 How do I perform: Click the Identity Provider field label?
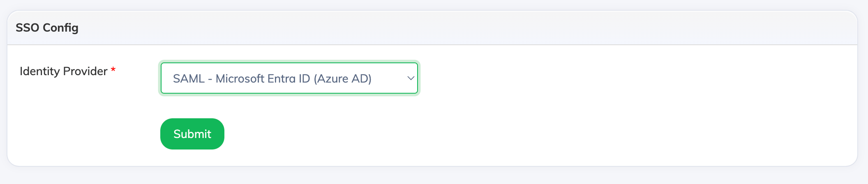pyautogui.click(x=63, y=71)
